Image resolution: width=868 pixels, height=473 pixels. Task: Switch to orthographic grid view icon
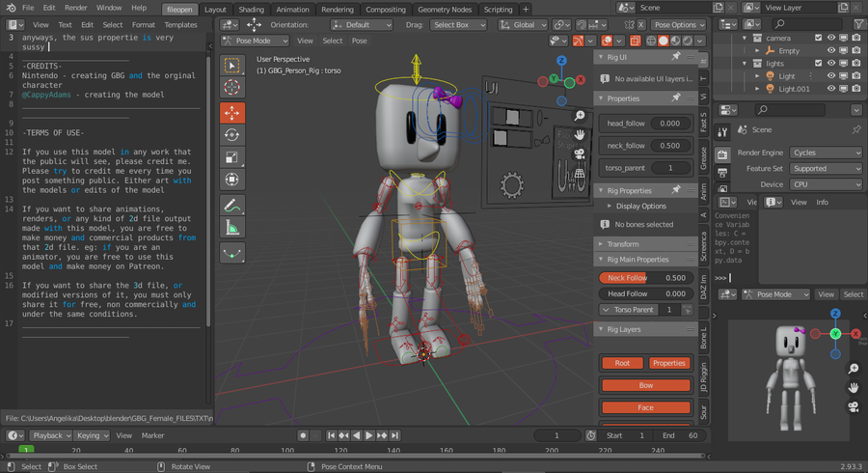click(579, 174)
